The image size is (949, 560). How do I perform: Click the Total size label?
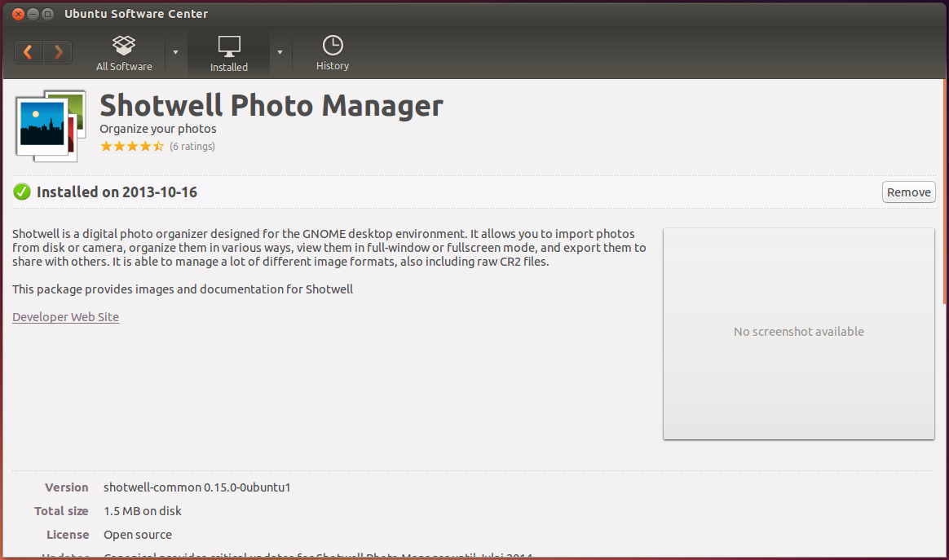tap(61, 511)
